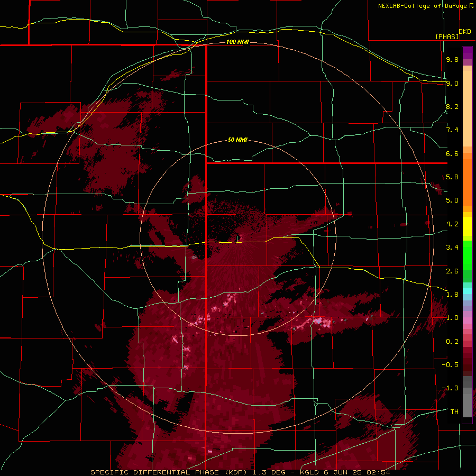This screenshot has height=476, width=476.
Task: Click the -0.5 legend value
Action: coord(450,365)
